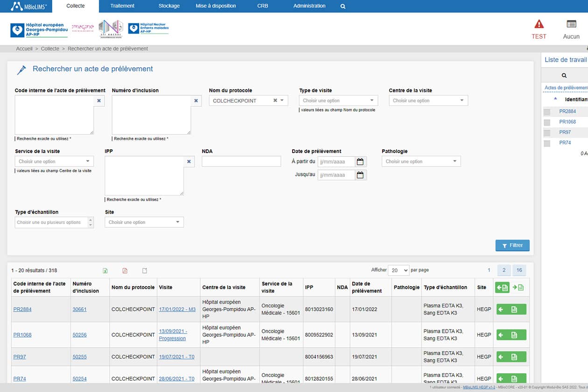Image resolution: width=588 pixels, height=392 pixels.
Task: Go to results page 1
Action: pos(489,270)
